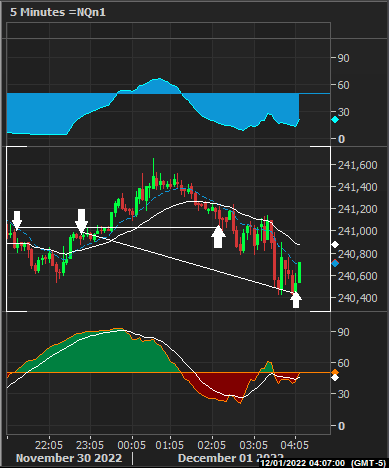The image size is (389, 468).
Task: Click the 240,600 price axis label
Action: coord(358,276)
